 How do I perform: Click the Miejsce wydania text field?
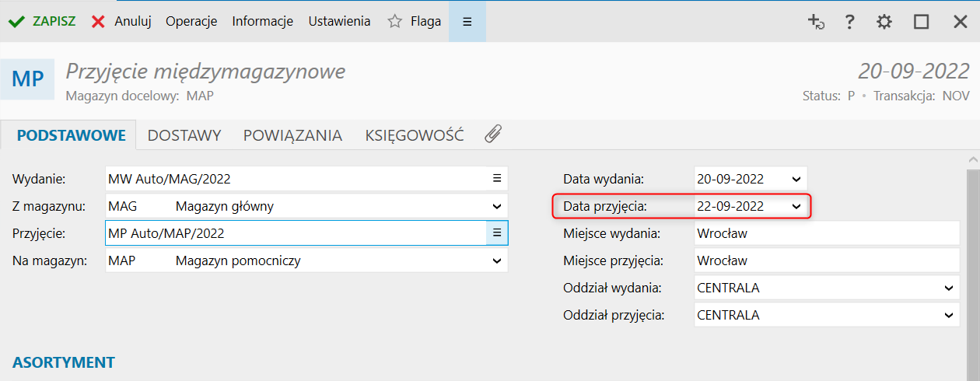pyautogui.click(x=827, y=233)
